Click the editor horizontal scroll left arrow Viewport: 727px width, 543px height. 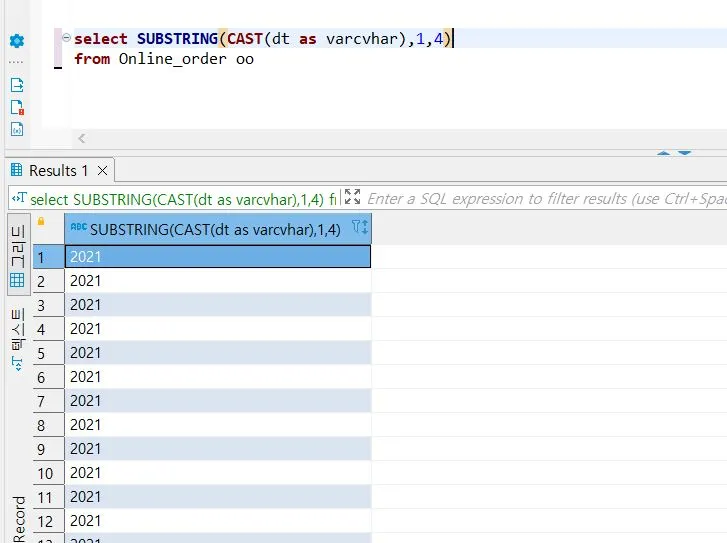click(82, 138)
